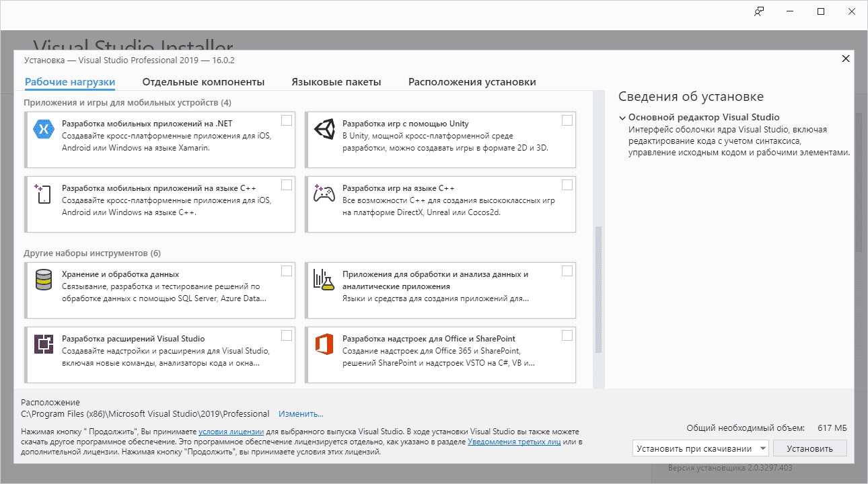
Task: Minimize the Visual Studio Installer window
Action: (790, 11)
